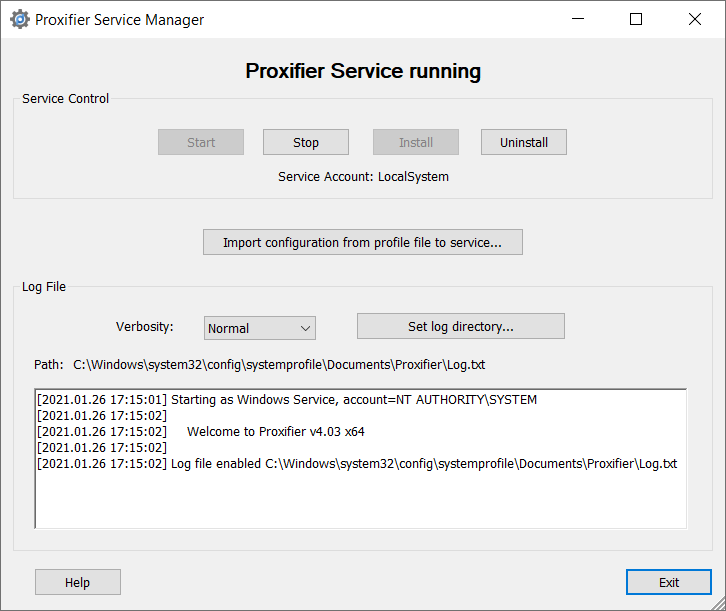Click the Exit button

point(669,582)
